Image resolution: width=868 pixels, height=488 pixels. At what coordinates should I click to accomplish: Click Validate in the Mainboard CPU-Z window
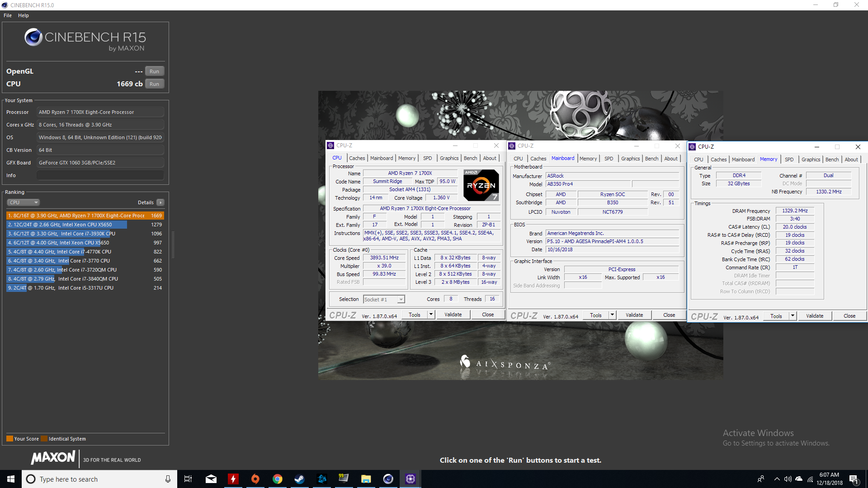point(634,315)
